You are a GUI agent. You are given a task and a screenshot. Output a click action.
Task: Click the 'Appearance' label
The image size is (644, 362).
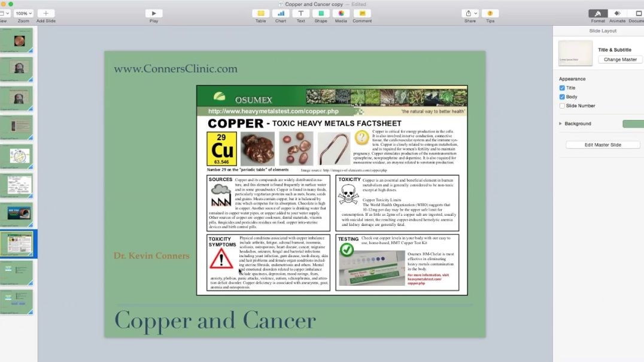click(x=572, y=79)
